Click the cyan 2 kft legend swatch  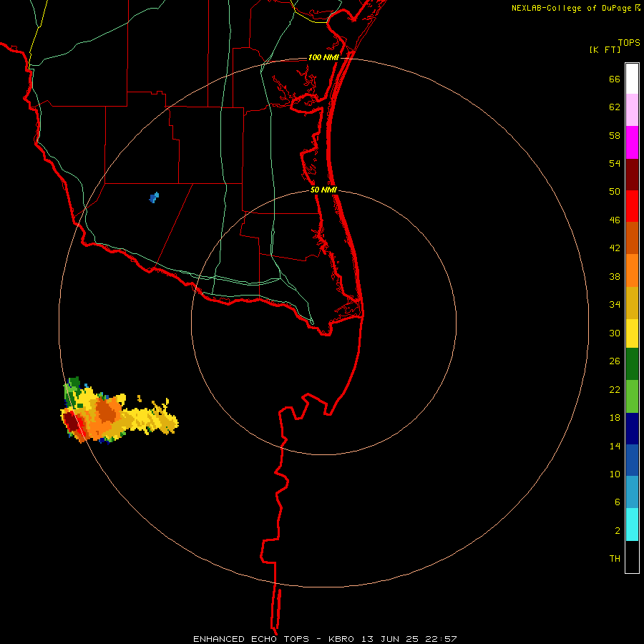point(632,525)
